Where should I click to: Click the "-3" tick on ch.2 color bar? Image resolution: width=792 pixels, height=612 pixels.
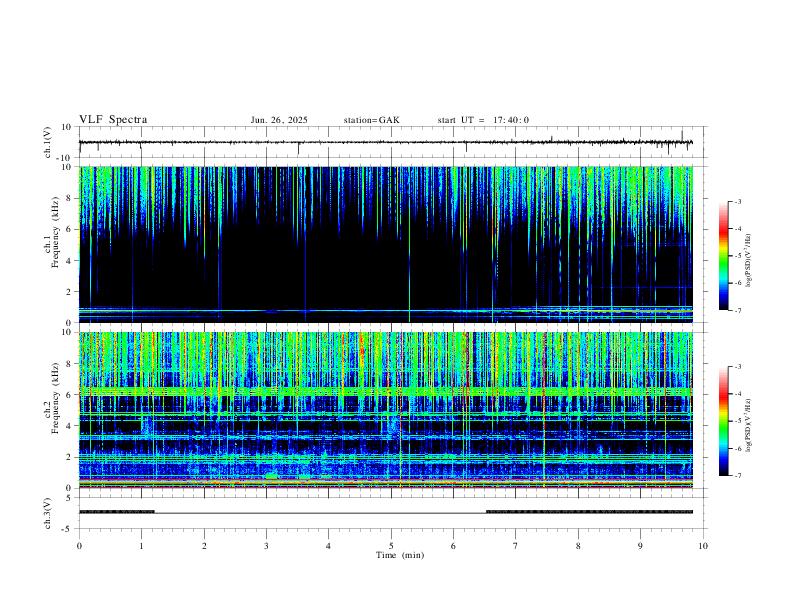[738, 367]
